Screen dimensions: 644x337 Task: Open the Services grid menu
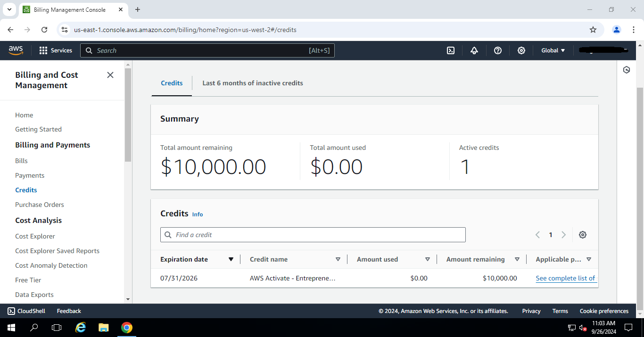56,50
